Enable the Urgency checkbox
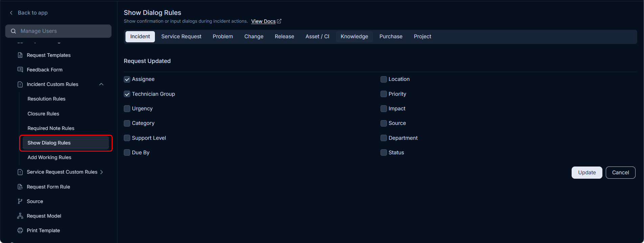This screenshot has width=644, height=243. click(x=127, y=109)
